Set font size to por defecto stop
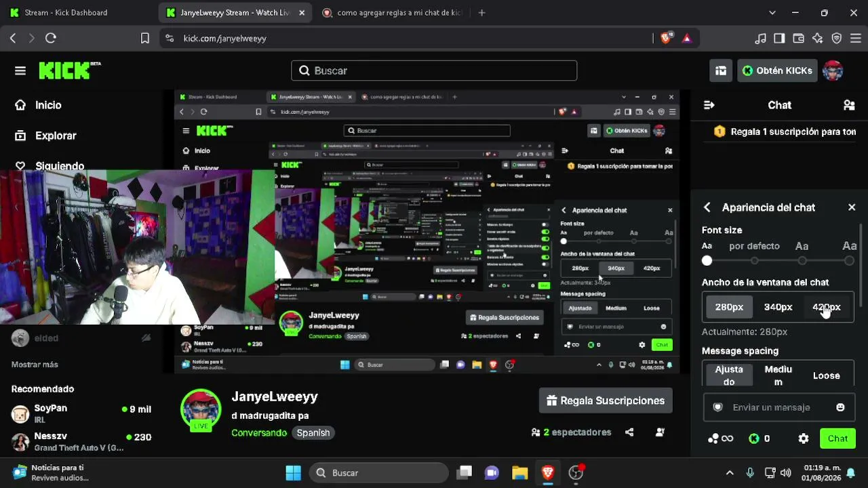The width and height of the screenshot is (868, 488). (x=755, y=261)
